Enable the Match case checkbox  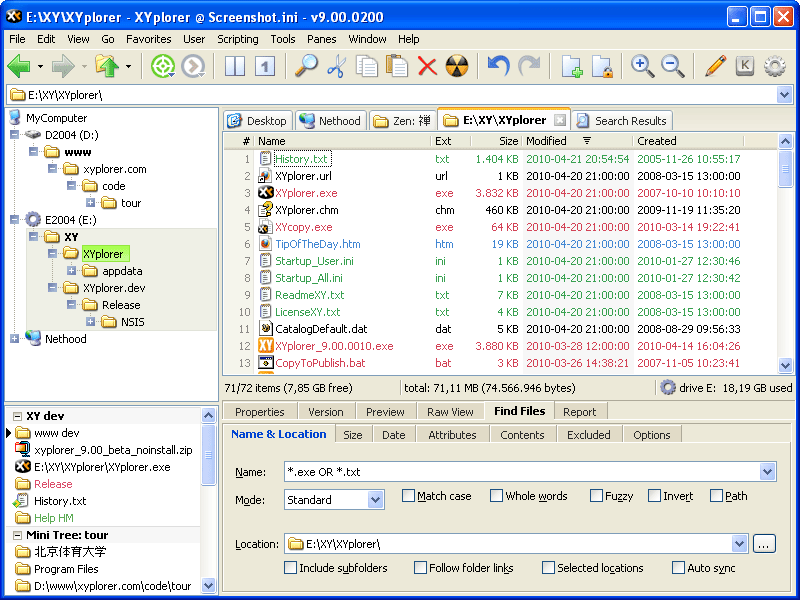[408, 496]
